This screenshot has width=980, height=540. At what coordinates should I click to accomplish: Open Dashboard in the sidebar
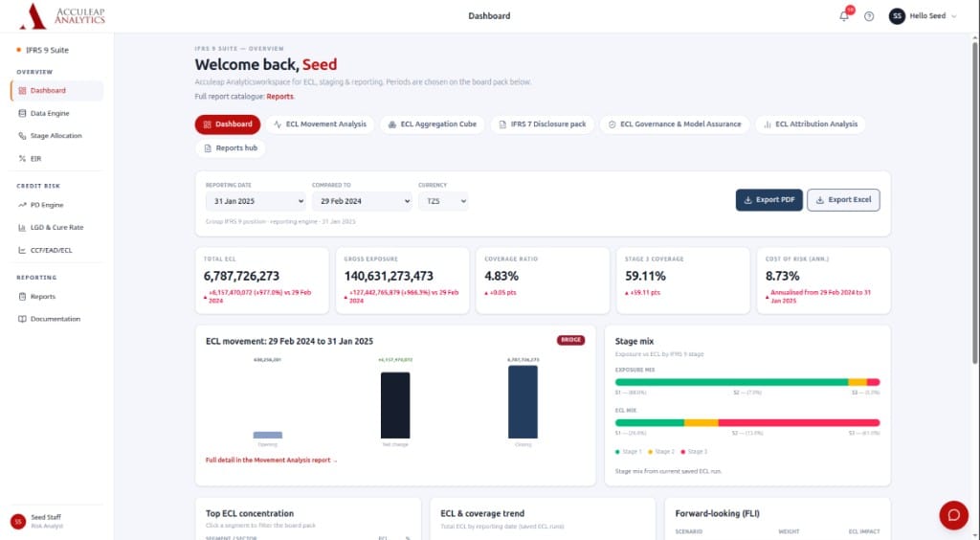pos(56,91)
